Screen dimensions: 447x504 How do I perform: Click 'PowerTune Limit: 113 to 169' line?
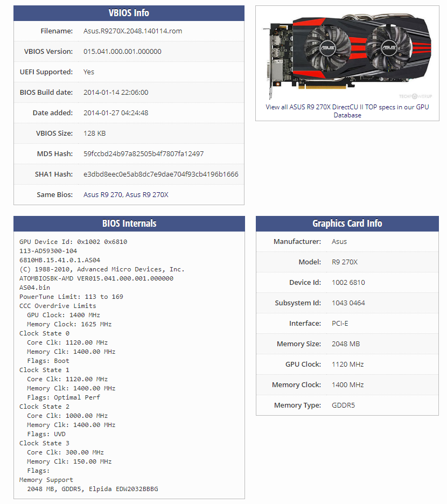(72, 297)
